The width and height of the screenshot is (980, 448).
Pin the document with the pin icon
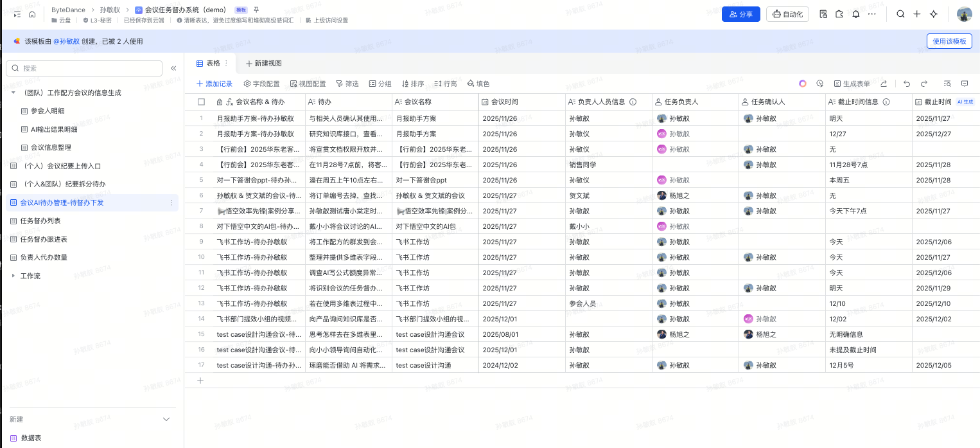coord(257,10)
